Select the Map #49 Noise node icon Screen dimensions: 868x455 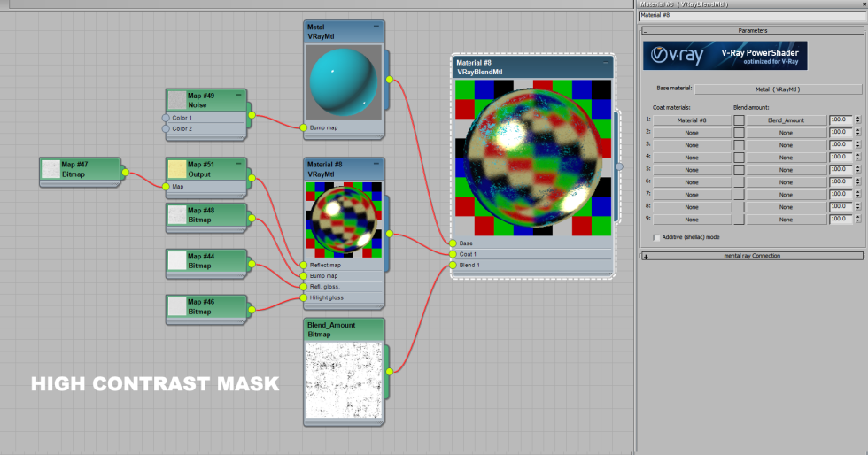point(177,99)
